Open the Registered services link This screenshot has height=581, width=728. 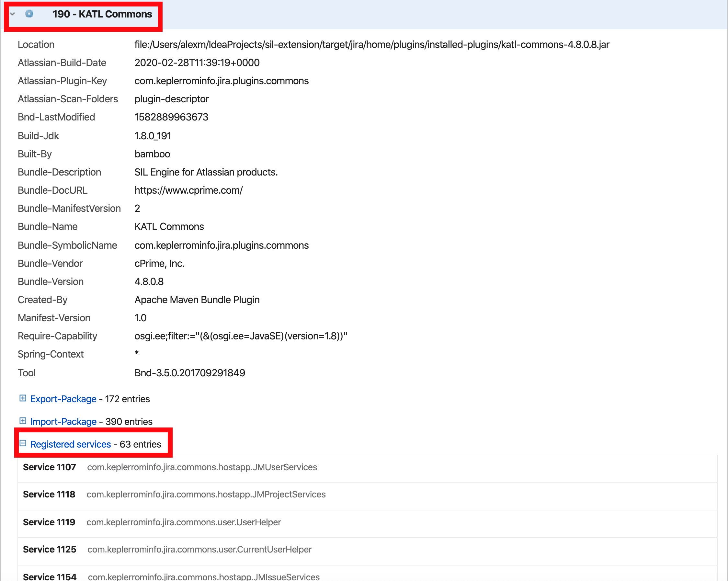(70, 444)
